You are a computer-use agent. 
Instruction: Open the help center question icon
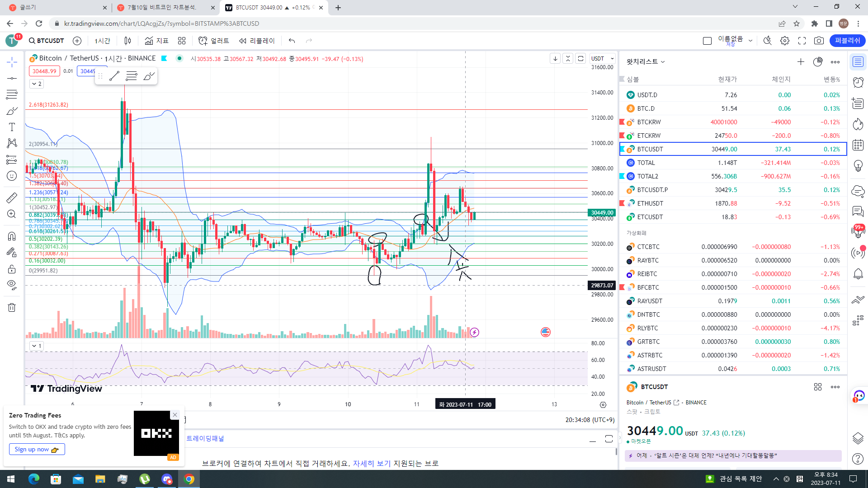858,459
